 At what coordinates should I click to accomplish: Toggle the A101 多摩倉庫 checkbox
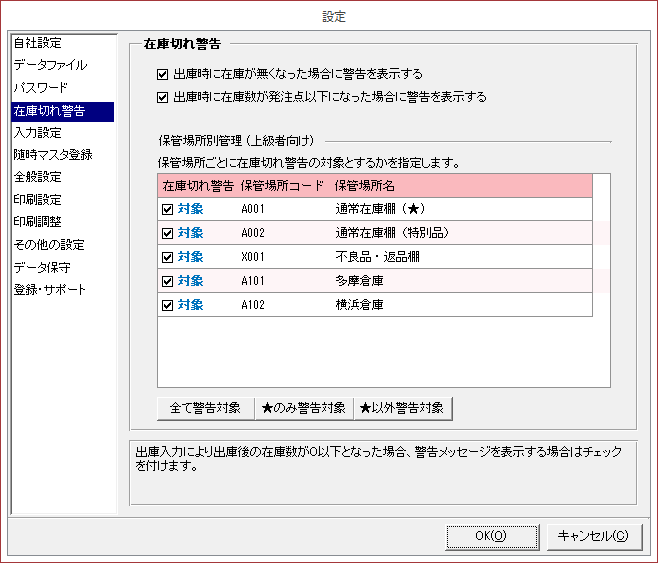click(x=167, y=281)
